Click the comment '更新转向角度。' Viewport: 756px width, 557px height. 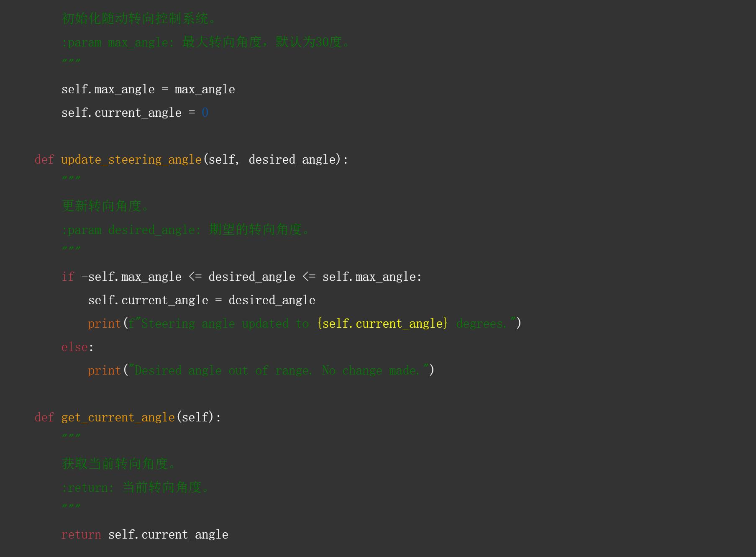[x=105, y=206]
